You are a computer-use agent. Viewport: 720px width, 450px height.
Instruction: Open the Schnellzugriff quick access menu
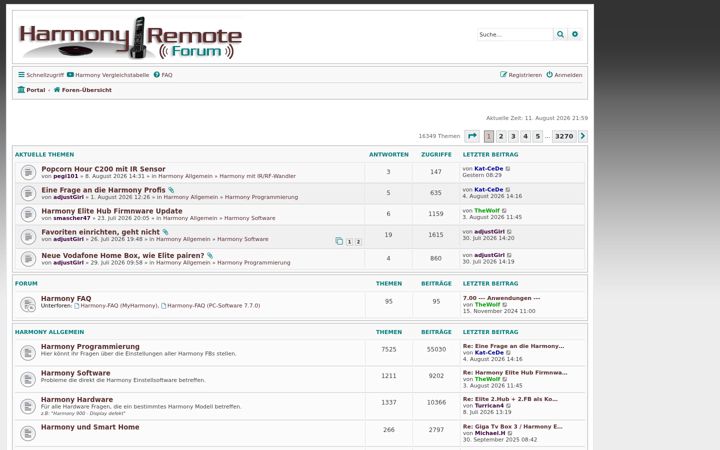(x=41, y=75)
